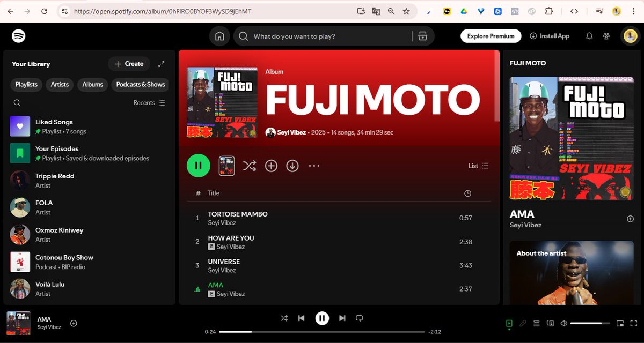Toggle album shuffle next to the cover thumbnail
Image resolution: width=644 pixels, height=343 pixels.
click(249, 166)
